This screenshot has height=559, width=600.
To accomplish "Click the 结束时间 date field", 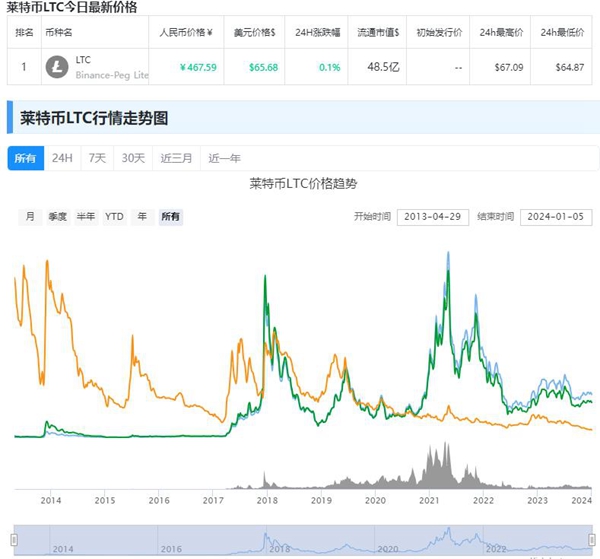I will point(557,217).
